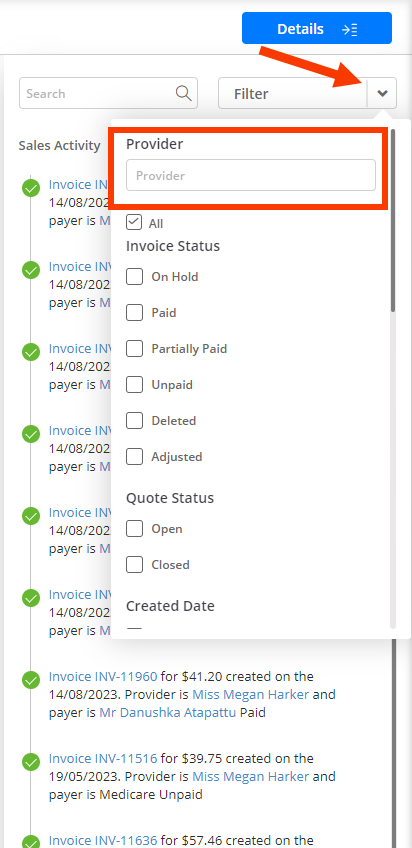Check the Adjusted invoice status
412x848 pixels.
coord(134,457)
